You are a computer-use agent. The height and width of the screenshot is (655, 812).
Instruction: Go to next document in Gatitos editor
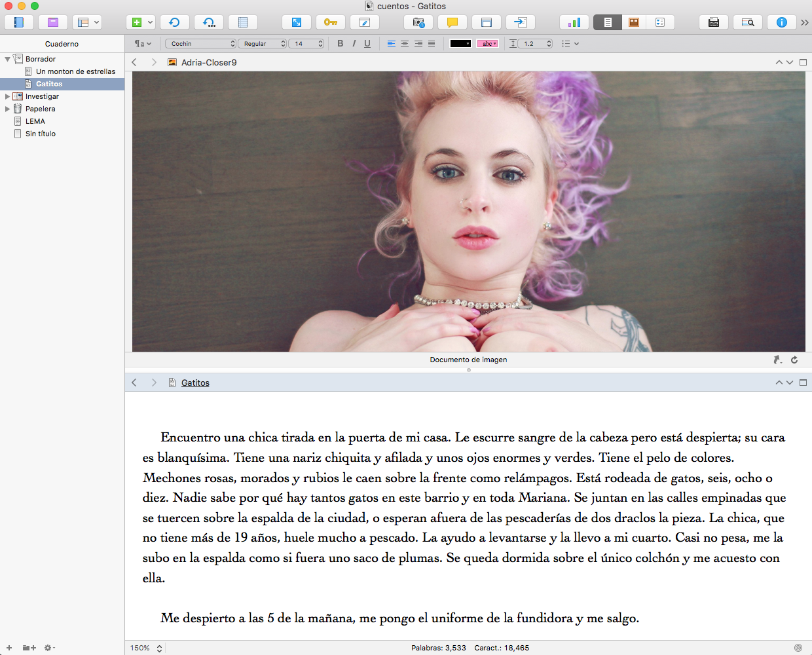coord(790,383)
